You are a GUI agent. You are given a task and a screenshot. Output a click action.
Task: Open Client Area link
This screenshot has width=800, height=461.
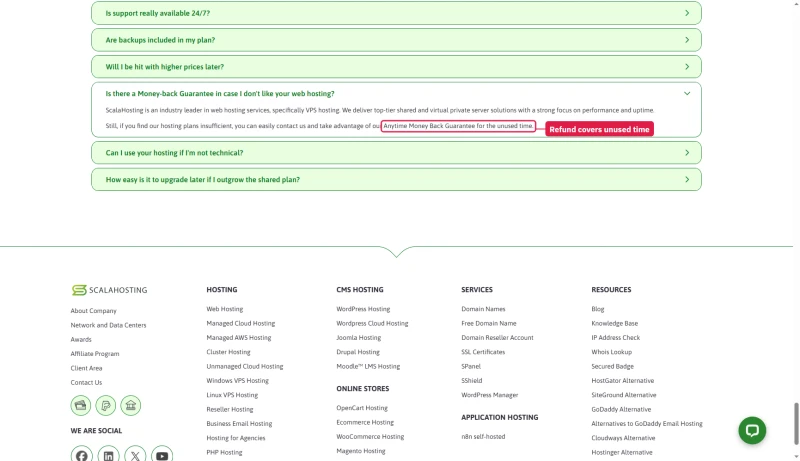coord(86,368)
